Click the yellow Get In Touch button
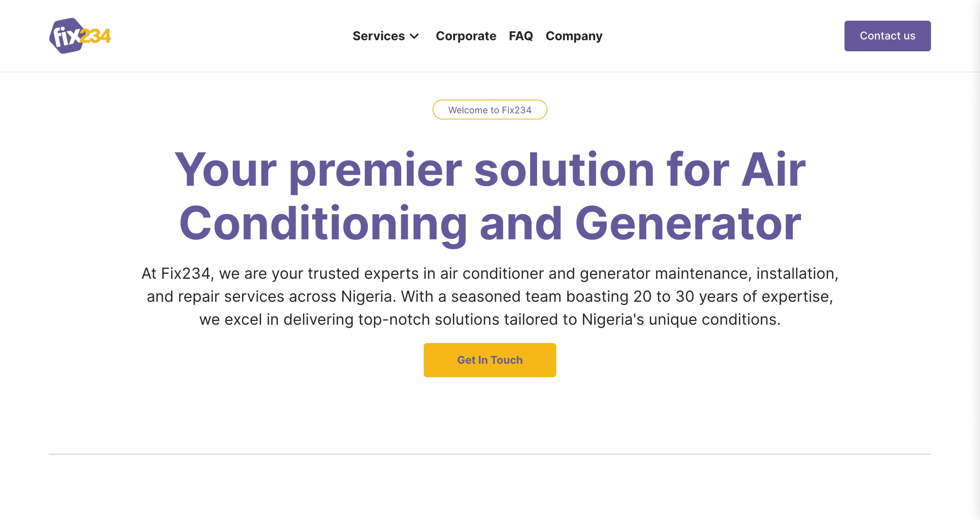This screenshot has height=520, width=980. [x=490, y=360]
